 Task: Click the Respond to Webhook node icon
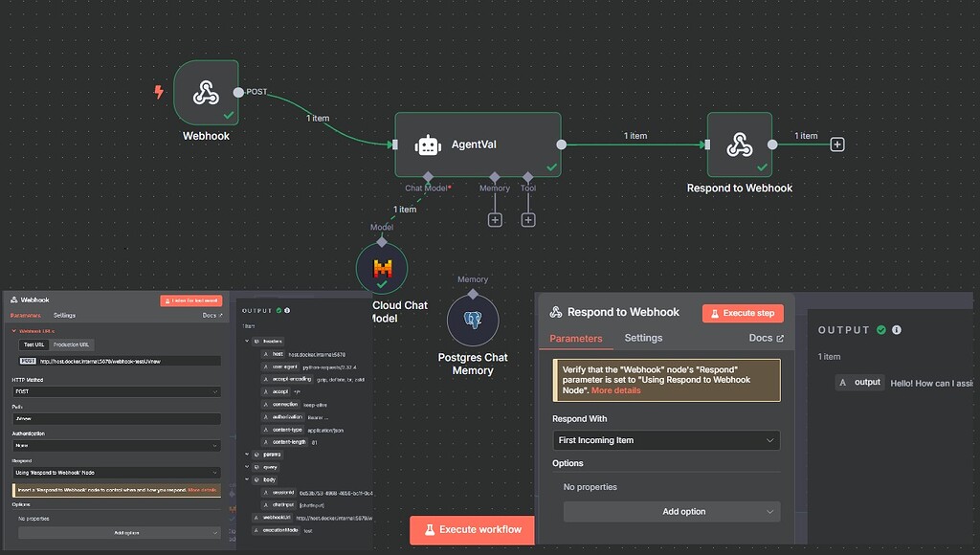pyautogui.click(x=739, y=144)
